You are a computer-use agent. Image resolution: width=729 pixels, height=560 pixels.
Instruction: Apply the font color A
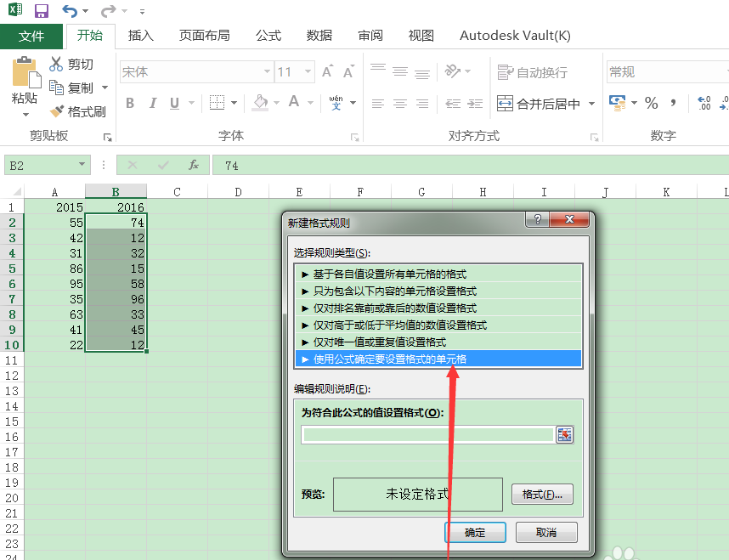(x=294, y=101)
